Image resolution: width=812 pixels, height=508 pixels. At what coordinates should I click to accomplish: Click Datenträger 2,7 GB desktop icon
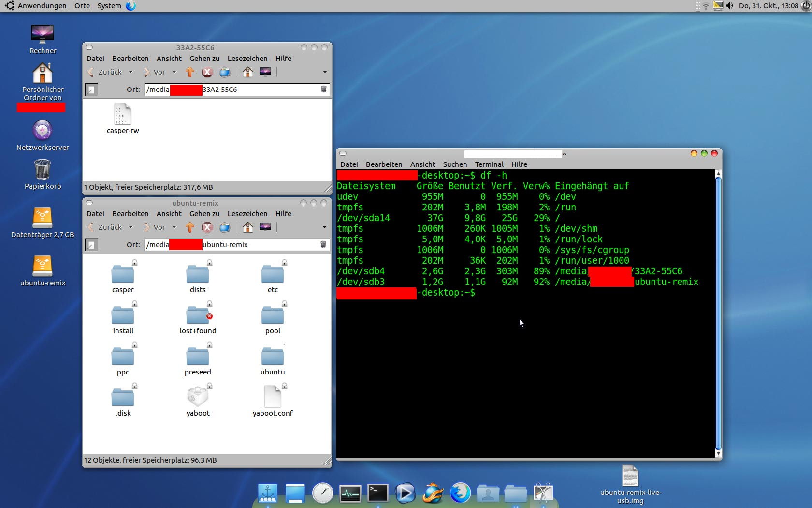tap(43, 223)
